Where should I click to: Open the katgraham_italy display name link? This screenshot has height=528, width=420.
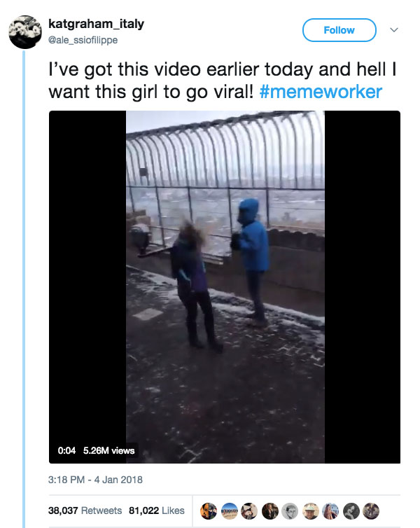pos(96,24)
